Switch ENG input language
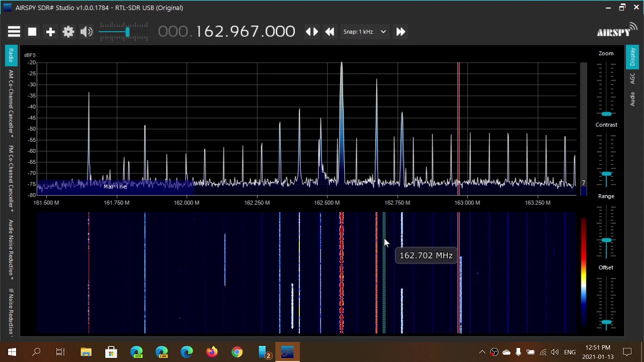The height and width of the screenshot is (362, 644). coord(570,352)
